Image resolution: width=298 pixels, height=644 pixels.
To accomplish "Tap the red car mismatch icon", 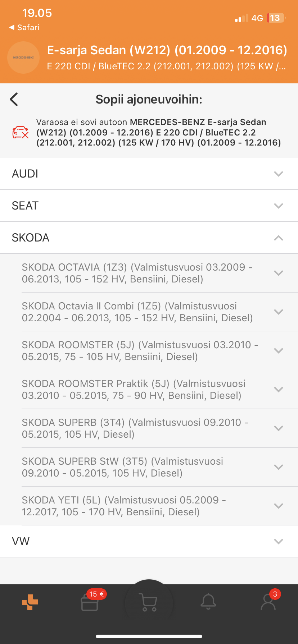I will (x=21, y=133).
